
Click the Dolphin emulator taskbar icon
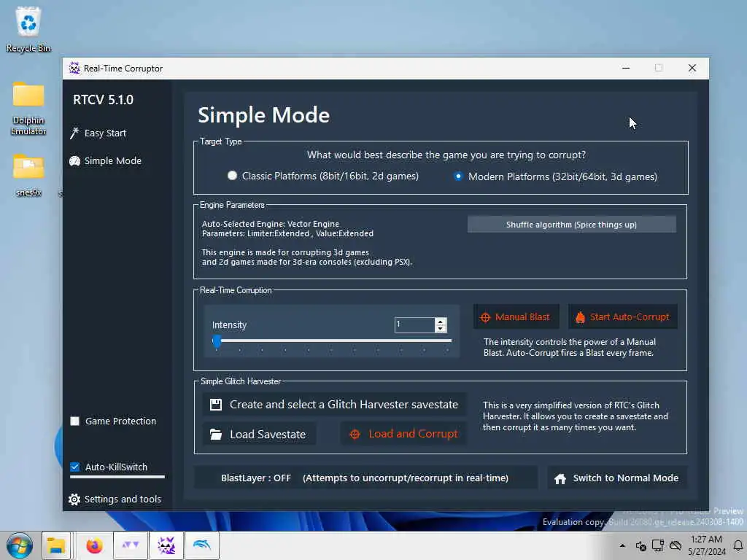[x=202, y=545]
